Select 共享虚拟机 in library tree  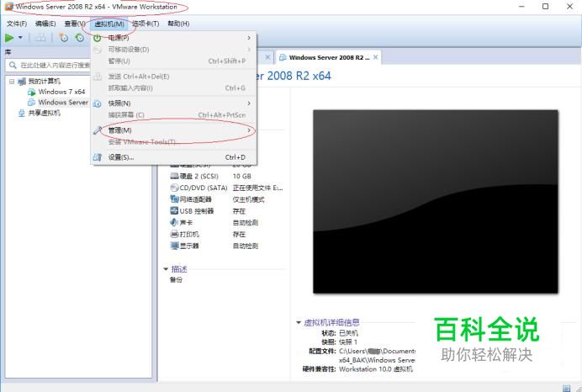tap(45, 113)
